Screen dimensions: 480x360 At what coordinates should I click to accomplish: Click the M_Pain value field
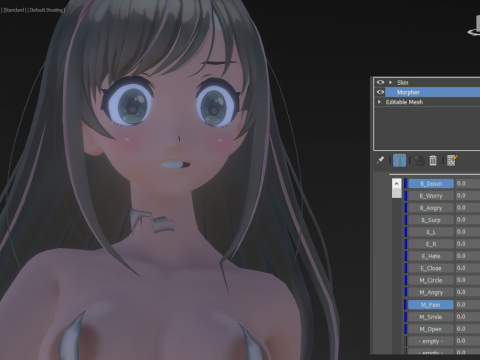point(468,305)
